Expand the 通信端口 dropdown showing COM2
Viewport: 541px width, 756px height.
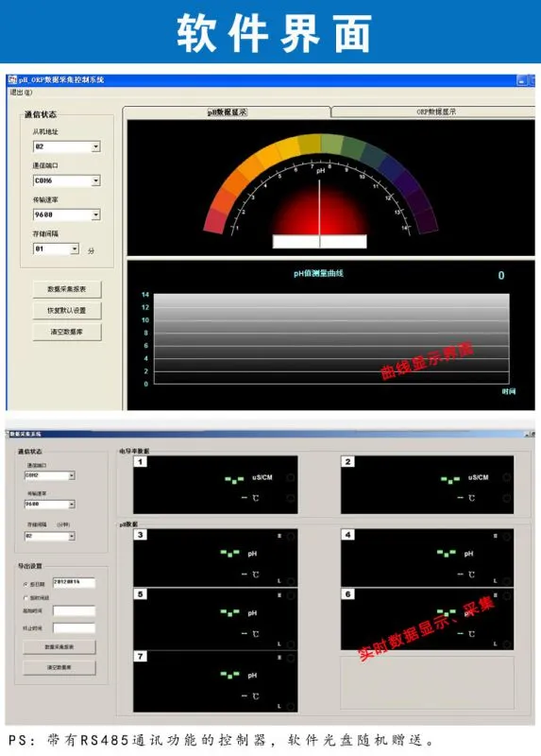72,475
